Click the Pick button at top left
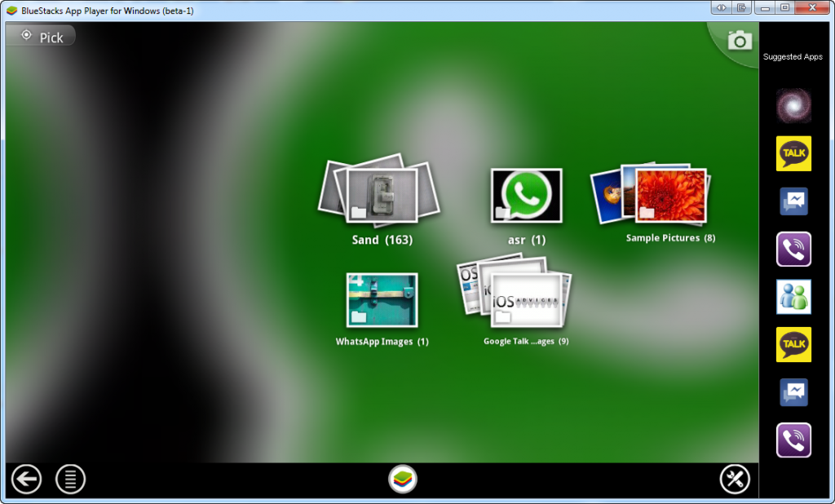835x504 pixels. click(41, 37)
